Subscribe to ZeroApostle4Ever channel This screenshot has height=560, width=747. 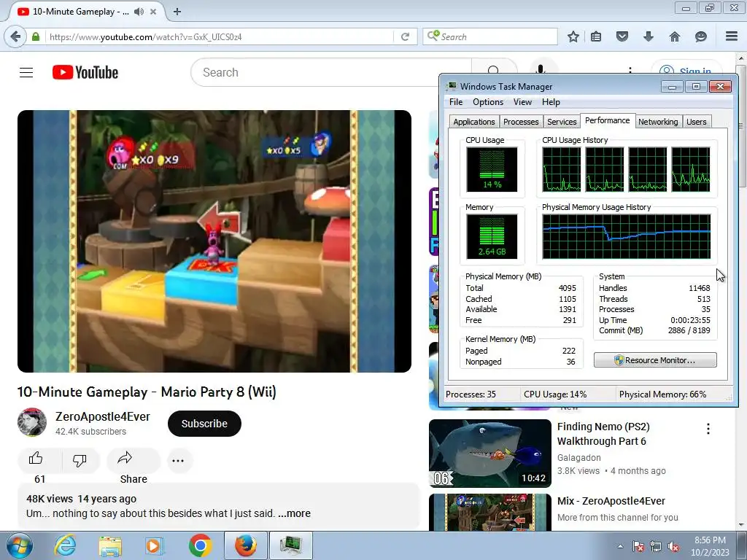point(204,424)
